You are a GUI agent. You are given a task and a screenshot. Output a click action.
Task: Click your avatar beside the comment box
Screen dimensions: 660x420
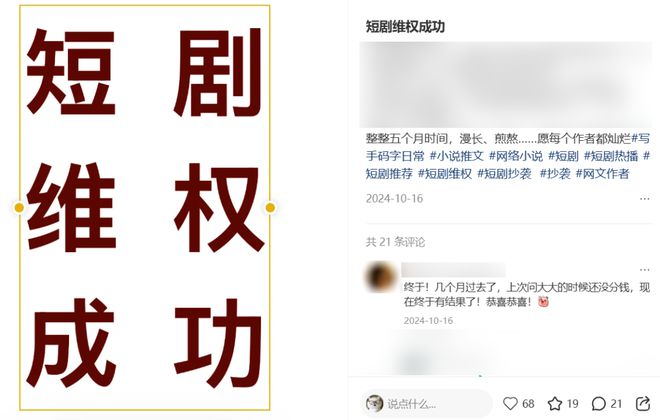pyautogui.click(x=374, y=403)
